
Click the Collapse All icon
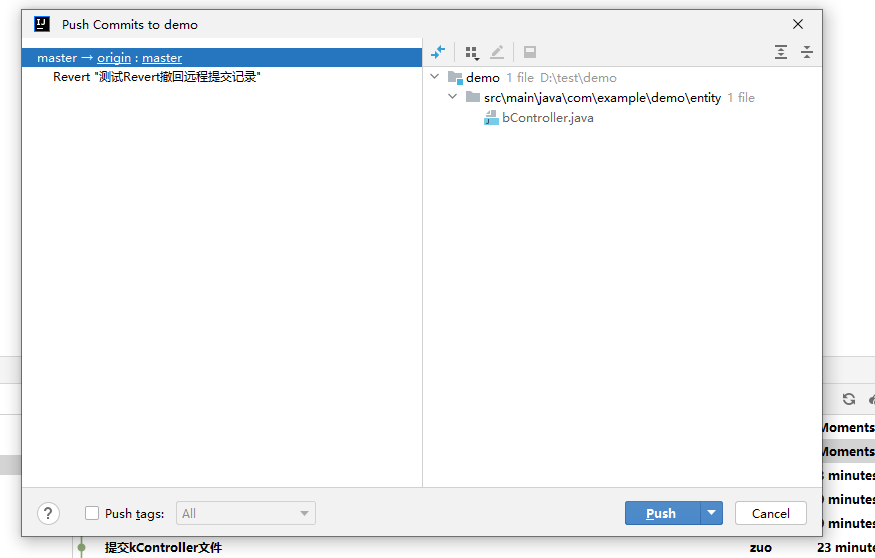point(806,52)
